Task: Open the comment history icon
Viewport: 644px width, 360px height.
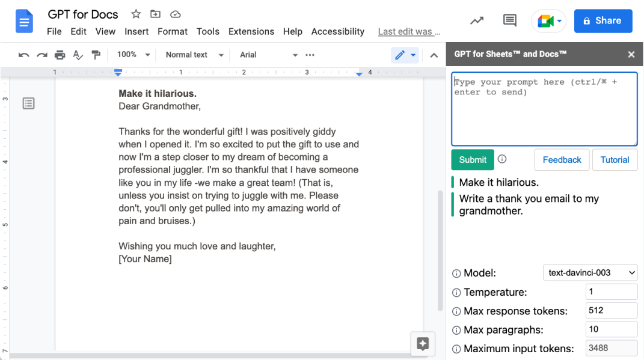Action: tap(509, 20)
